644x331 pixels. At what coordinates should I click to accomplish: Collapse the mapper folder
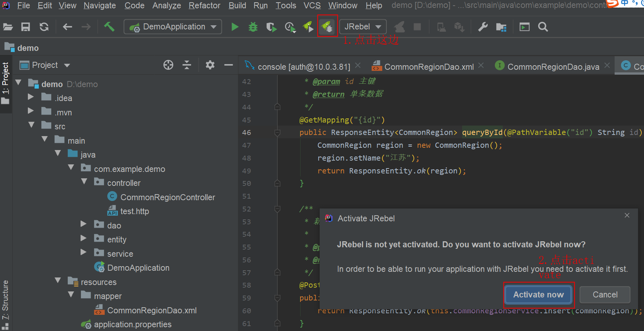[71, 294]
